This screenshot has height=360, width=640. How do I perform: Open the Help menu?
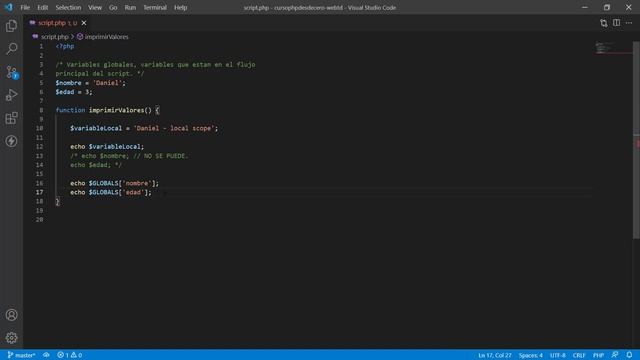[180, 7]
